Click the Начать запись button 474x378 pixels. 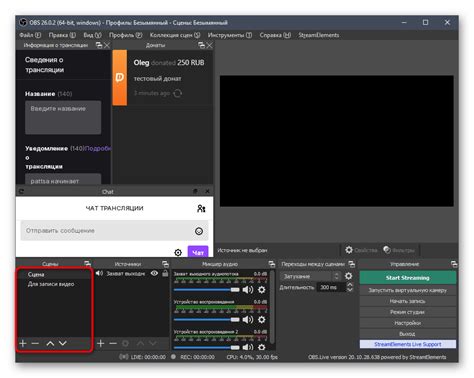(x=408, y=301)
